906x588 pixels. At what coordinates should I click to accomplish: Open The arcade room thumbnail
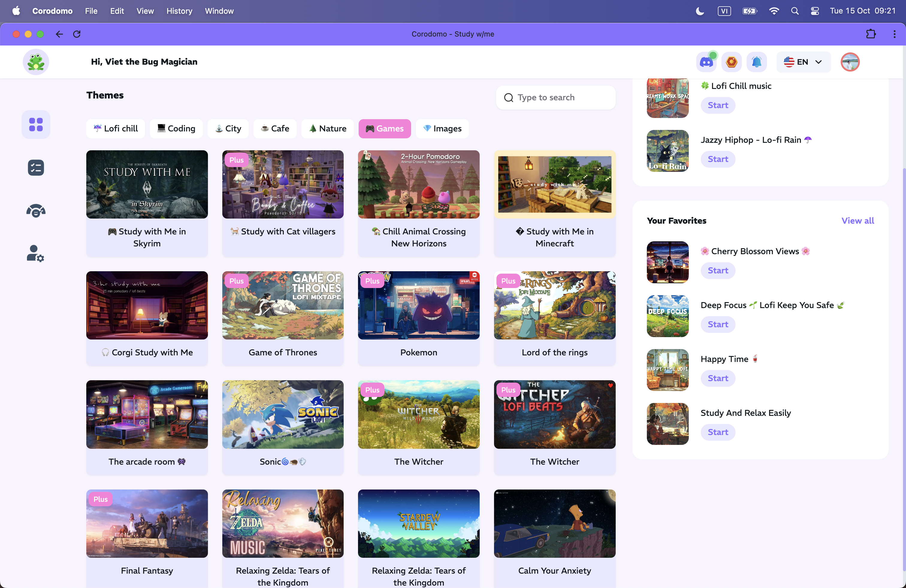(x=147, y=415)
